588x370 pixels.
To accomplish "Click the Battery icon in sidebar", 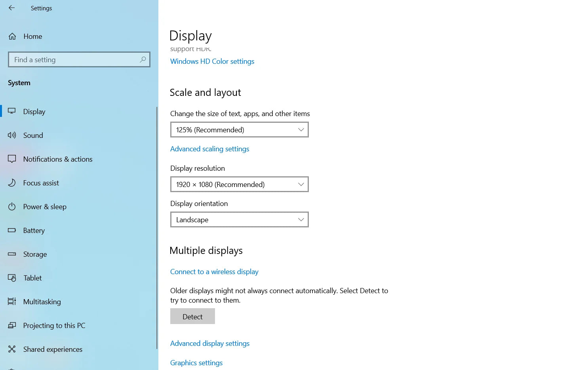I will coord(12,230).
